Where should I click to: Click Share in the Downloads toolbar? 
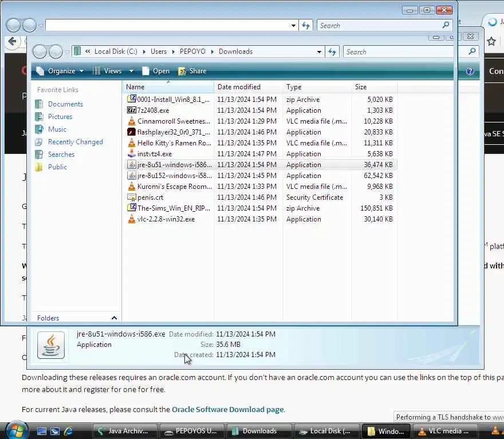pos(192,71)
